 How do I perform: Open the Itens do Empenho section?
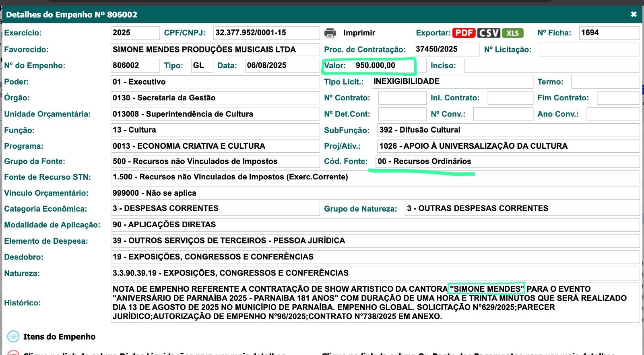(59, 336)
